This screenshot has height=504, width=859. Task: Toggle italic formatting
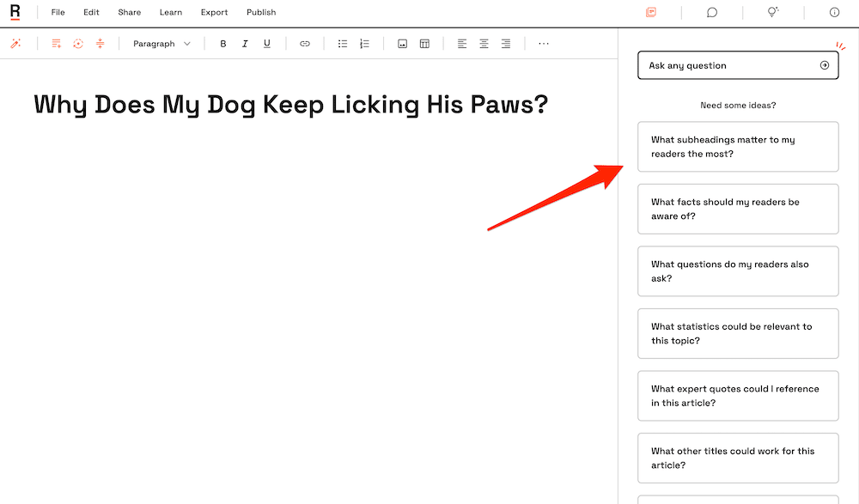point(245,43)
